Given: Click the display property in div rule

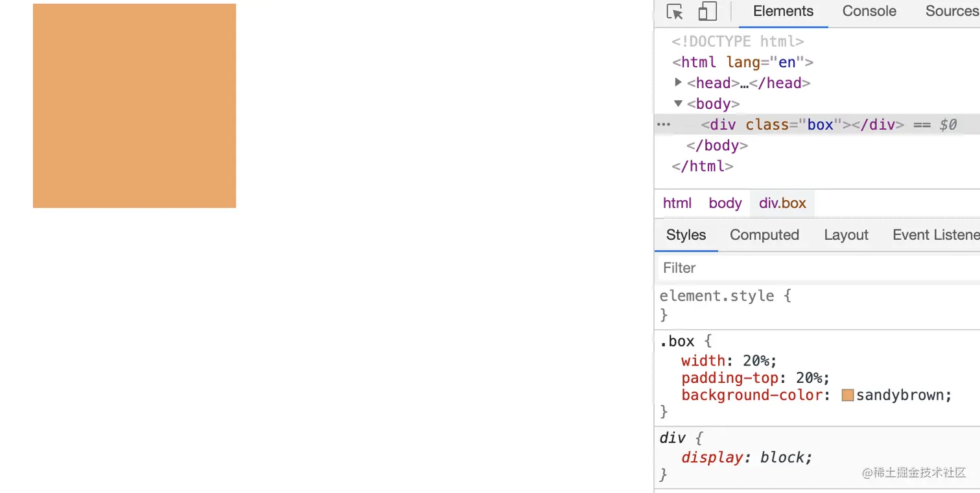Looking at the screenshot, I should tap(712, 457).
